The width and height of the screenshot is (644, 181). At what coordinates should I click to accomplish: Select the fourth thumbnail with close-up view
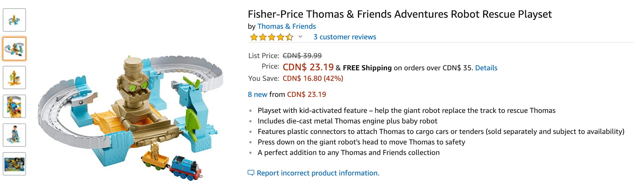pyautogui.click(x=14, y=106)
